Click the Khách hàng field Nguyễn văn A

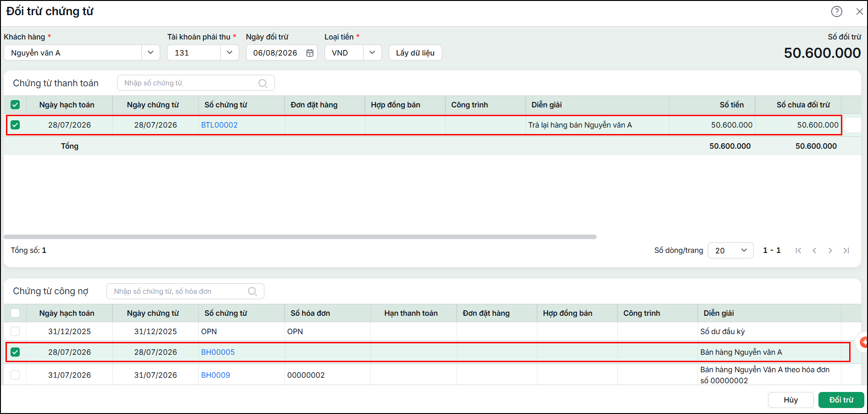point(73,53)
